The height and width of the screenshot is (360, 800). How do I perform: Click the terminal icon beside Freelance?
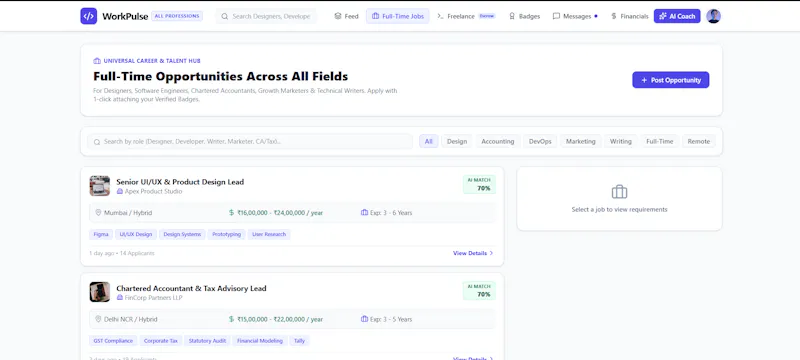(440, 16)
